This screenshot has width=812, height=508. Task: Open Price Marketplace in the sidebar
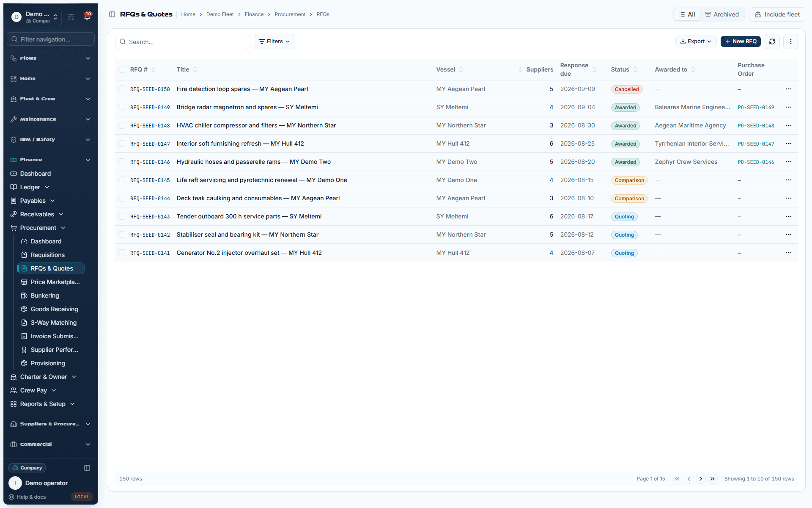tap(51, 282)
